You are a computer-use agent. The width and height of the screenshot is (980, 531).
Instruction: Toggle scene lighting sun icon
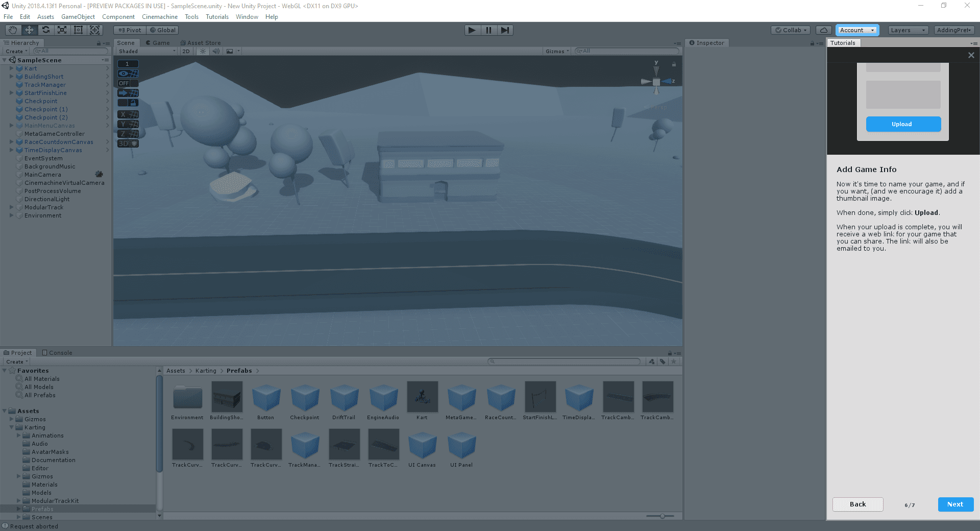click(203, 51)
